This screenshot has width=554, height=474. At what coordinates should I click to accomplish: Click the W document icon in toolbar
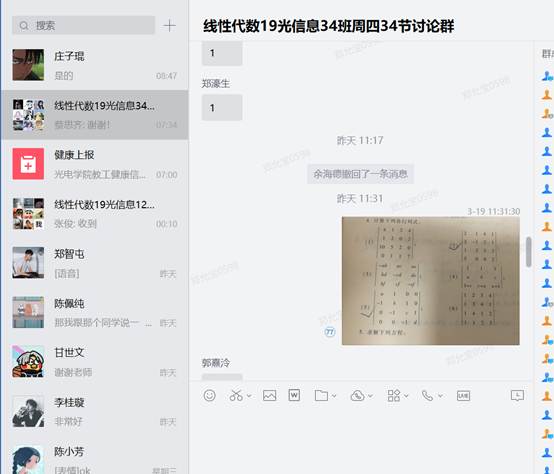pos(294,395)
